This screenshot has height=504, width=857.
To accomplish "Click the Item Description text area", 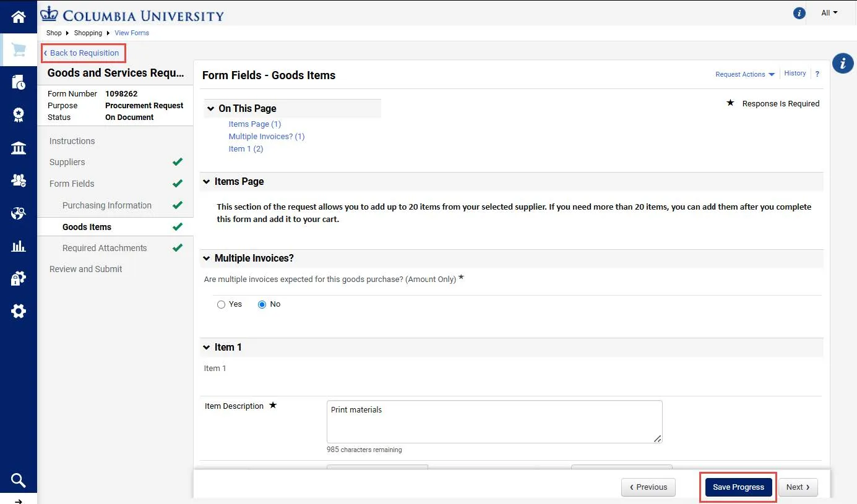I will tap(494, 422).
